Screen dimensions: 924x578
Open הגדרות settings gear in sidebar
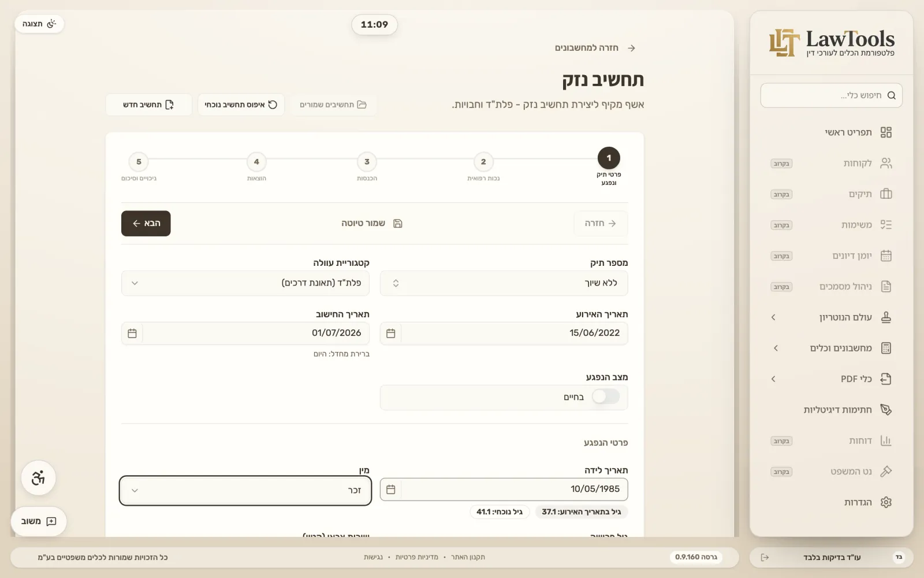tap(886, 502)
